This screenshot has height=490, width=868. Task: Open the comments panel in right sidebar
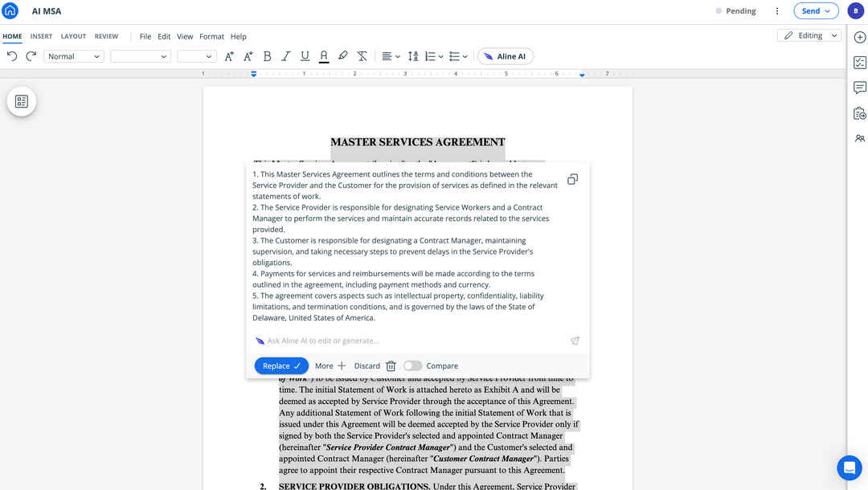pyautogui.click(x=859, y=88)
